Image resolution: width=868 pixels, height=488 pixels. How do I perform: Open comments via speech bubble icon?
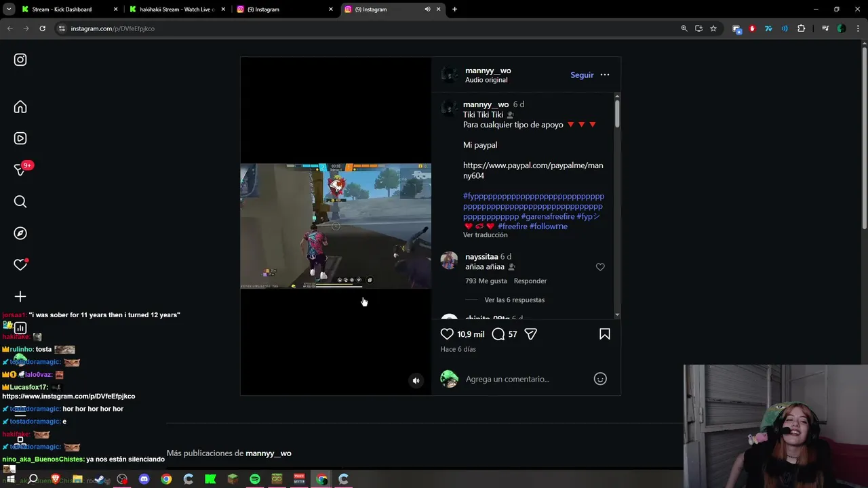[498, 334]
